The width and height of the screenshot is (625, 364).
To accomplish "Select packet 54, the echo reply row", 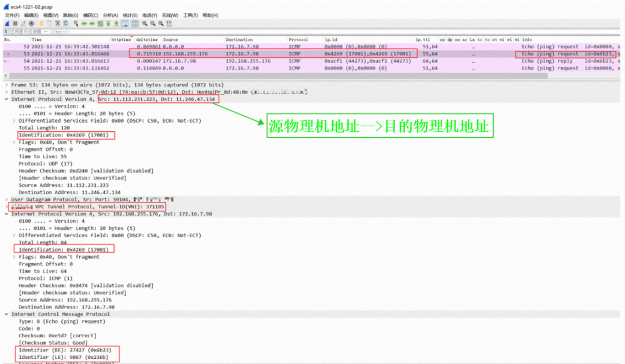I will [x=311, y=61].
